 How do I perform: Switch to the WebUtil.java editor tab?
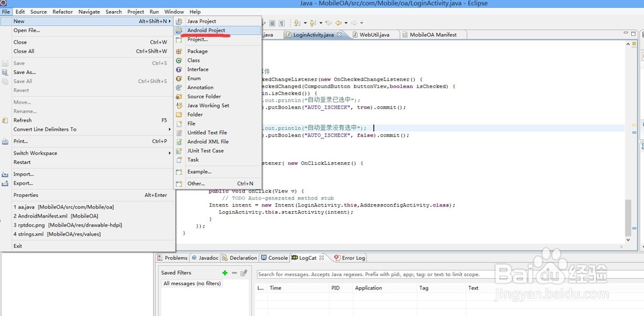click(x=374, y=35)
